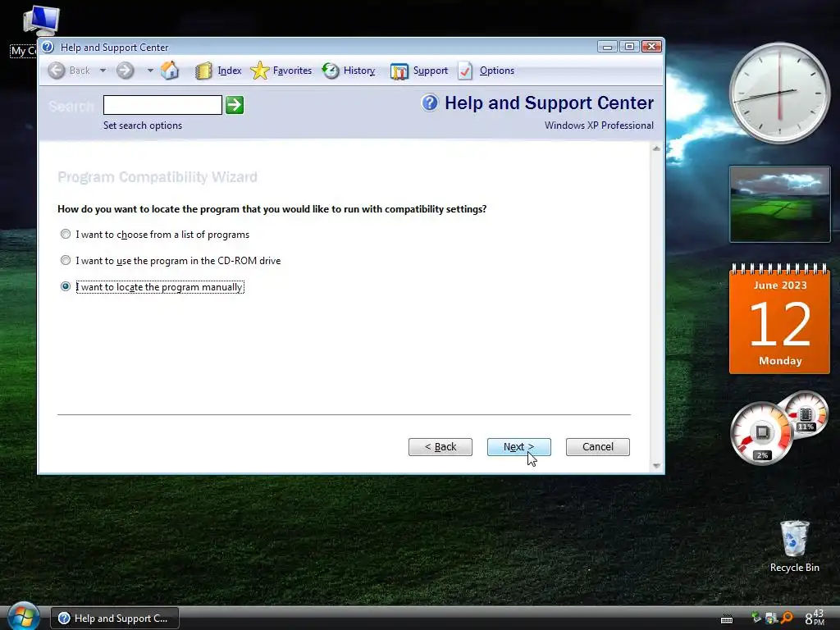Open the Recycle Bin on the desktop
The width and height of the screenshot is (840, 630).
point(794,546)
